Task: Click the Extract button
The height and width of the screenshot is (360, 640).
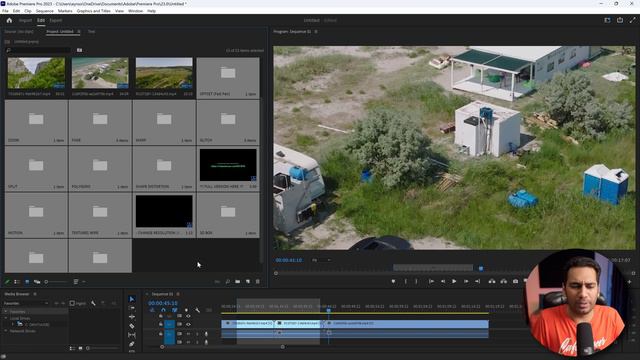Action: tap(504, 281)
